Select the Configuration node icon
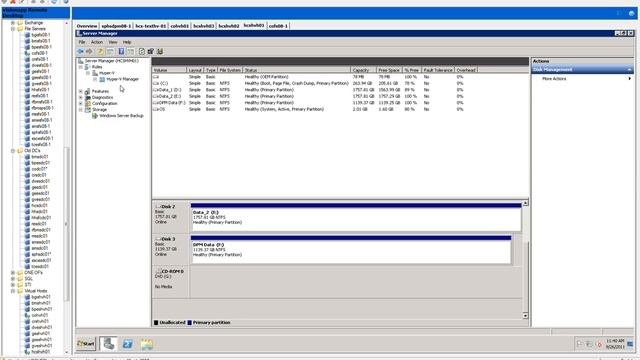Screen dimensions: 640x360 [x=87, y=104]
